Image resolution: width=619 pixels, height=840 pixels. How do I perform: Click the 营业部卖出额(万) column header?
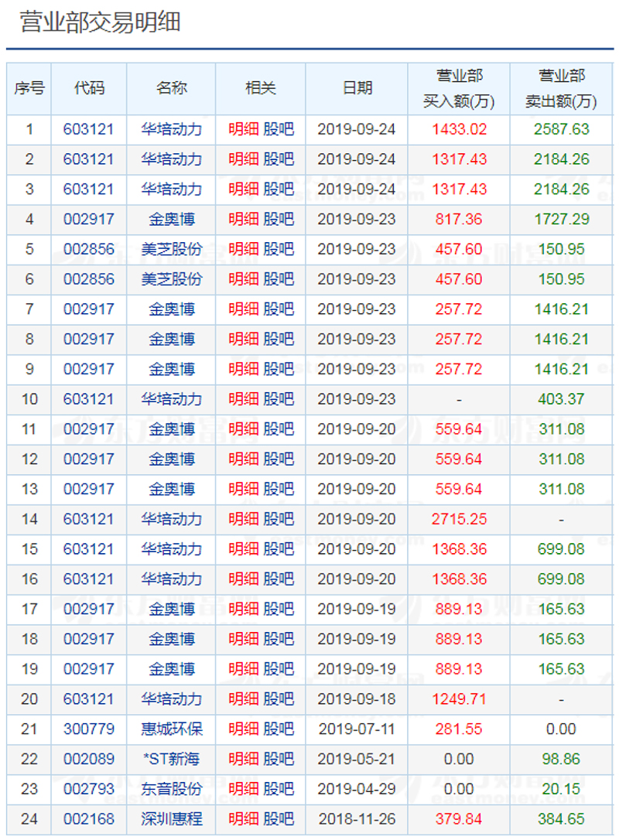coord(561,88)
